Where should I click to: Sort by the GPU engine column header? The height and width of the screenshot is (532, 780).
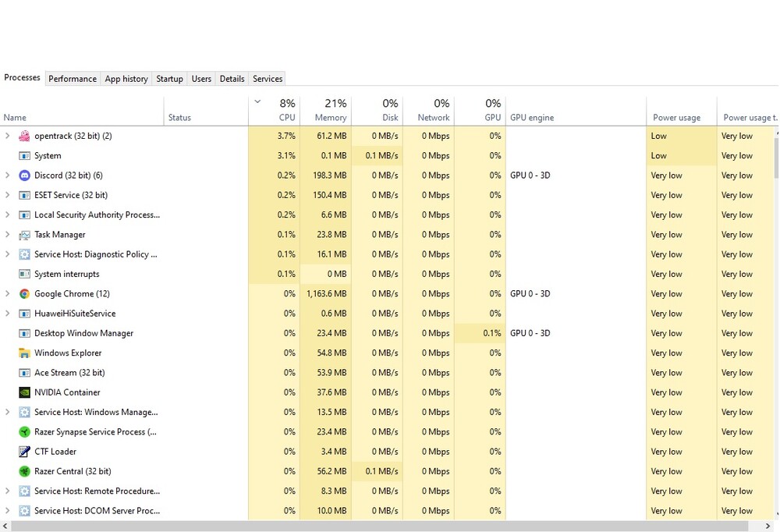point(576,111)
